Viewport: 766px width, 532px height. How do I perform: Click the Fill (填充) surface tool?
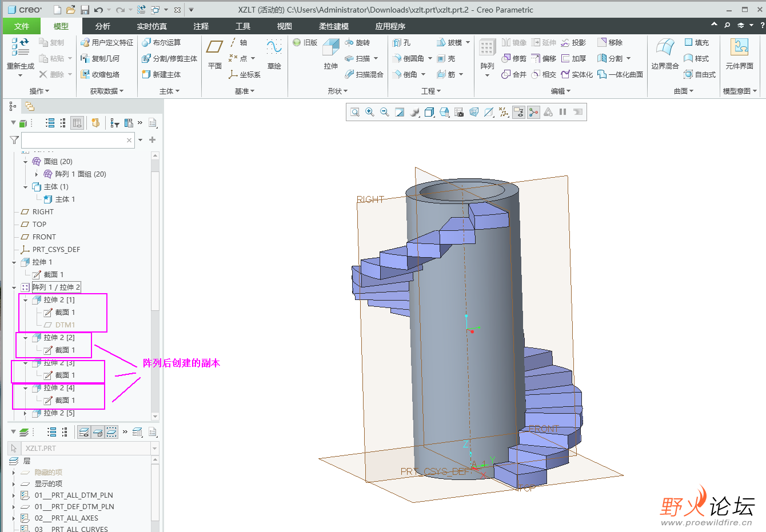point(696,43)
